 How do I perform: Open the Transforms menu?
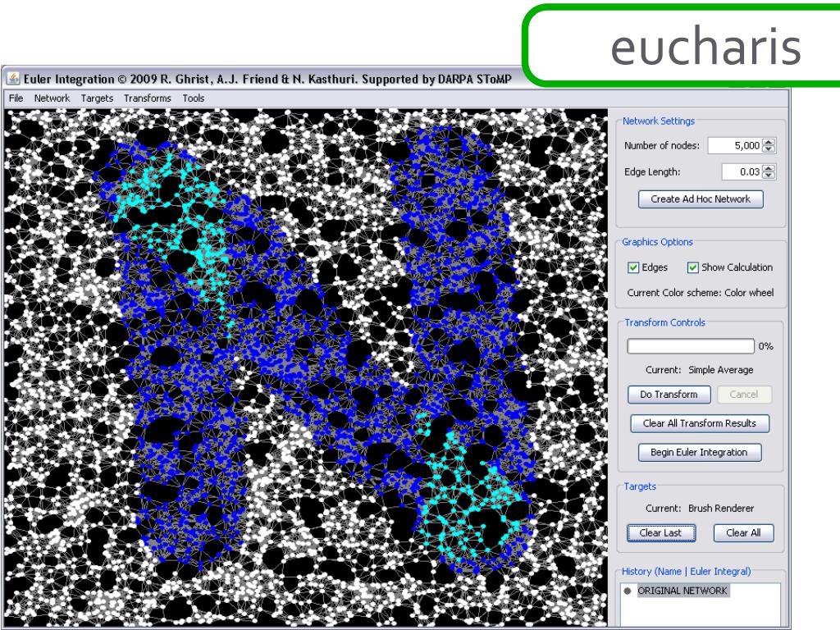tap(148, 98)
